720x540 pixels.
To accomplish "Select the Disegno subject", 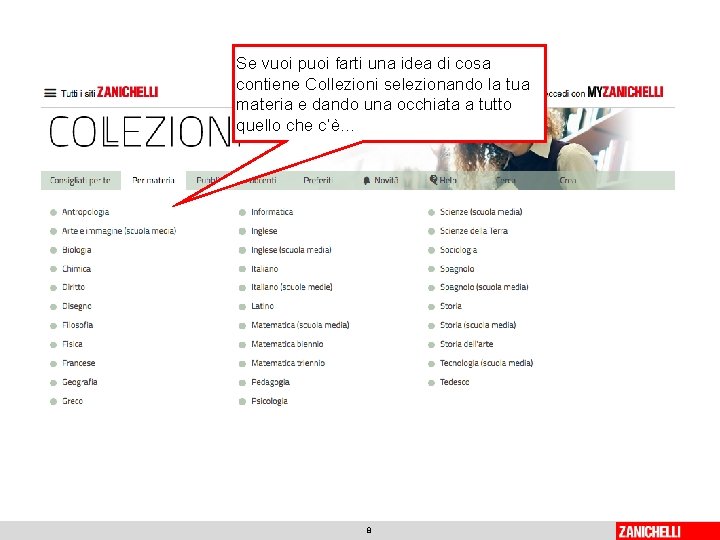I will (77, 306).
